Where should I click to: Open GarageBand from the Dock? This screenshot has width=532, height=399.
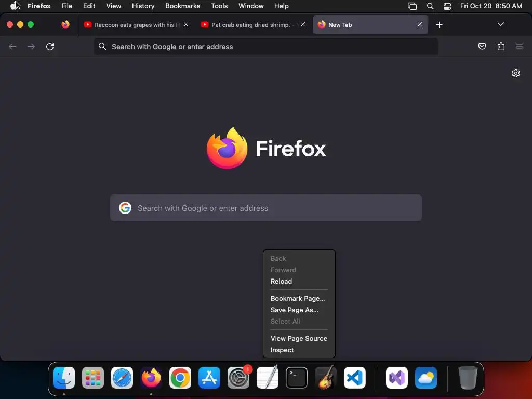326,378
